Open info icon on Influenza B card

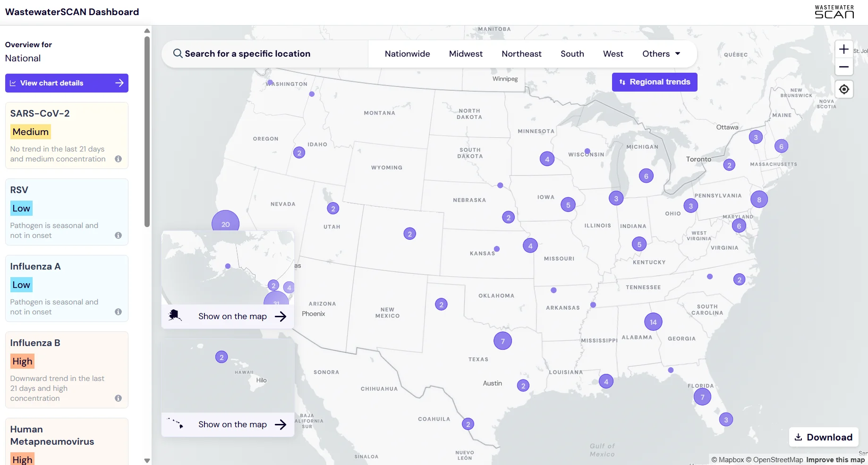click(x=118, y=398)
